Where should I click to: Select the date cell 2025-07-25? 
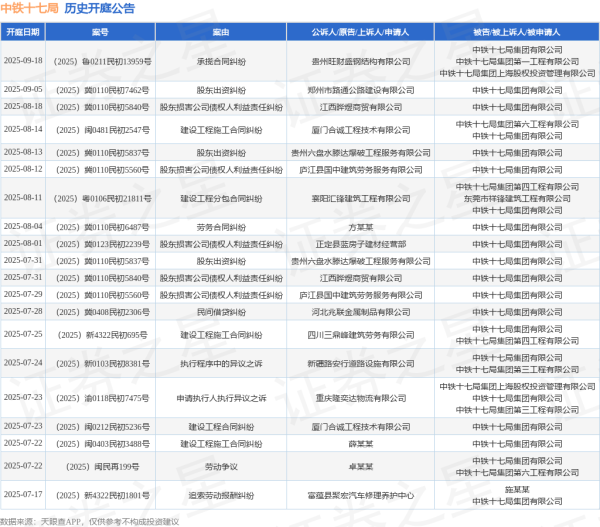point(23,334)
